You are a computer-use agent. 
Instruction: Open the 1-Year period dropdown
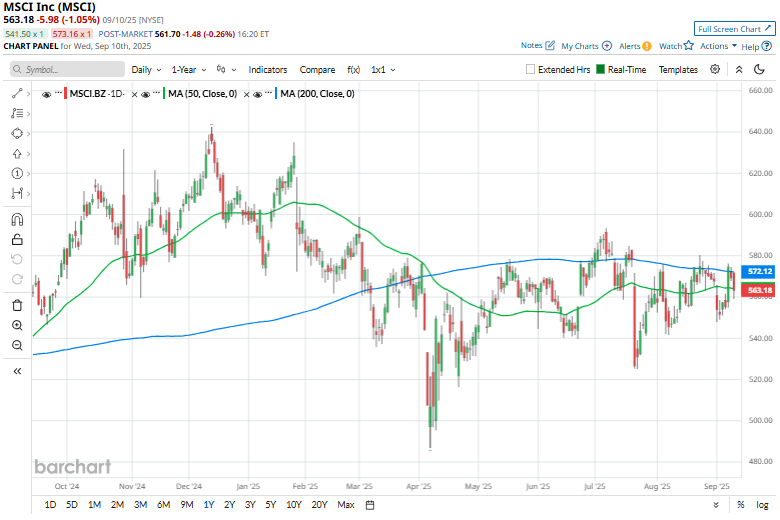click(189, 70)
